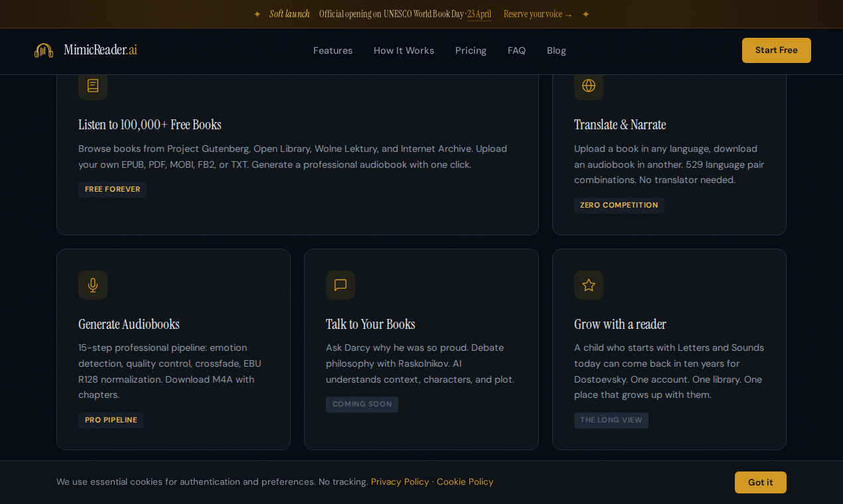The image size is (843, 504).
Task: Open the FAQ page
Action: pyautogui.click(x=516, y=50)
